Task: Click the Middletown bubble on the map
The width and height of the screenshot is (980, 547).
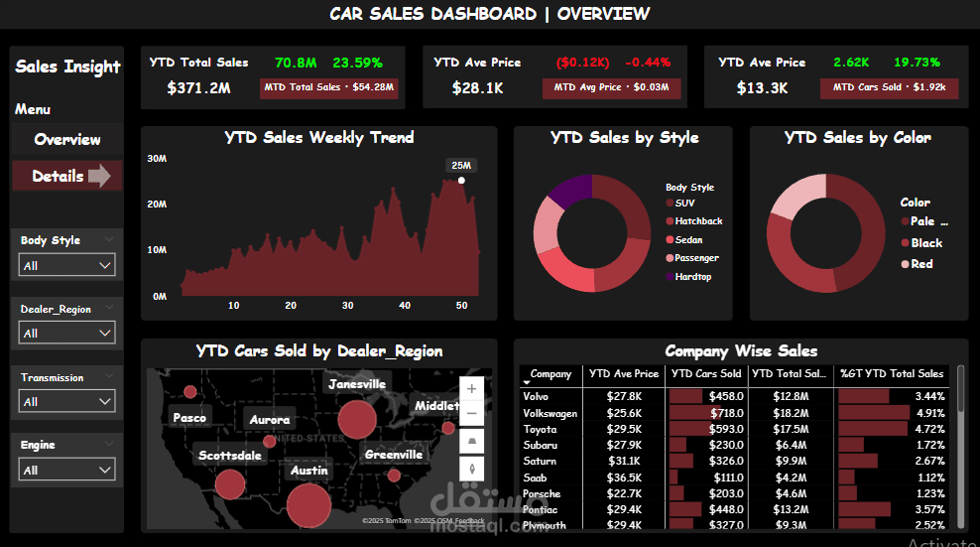Action: click(x=448, y=428)
